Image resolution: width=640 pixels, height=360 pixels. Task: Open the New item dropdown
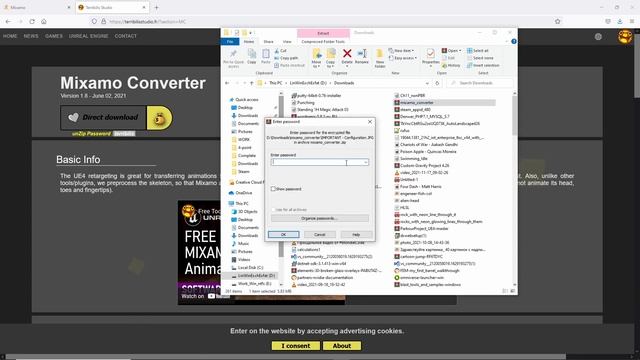(402, 51)
